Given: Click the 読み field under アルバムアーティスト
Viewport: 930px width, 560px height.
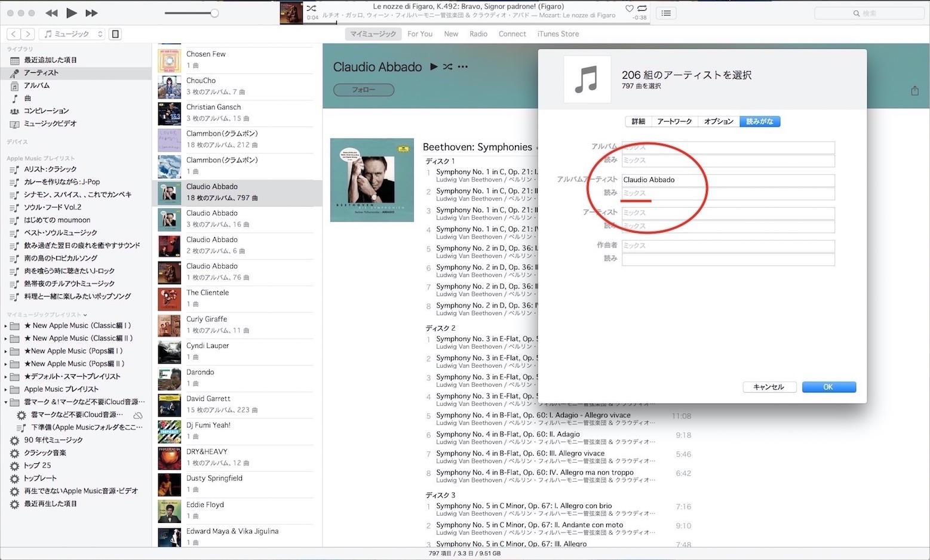Looking at the screenshot, I should point(728,193).
